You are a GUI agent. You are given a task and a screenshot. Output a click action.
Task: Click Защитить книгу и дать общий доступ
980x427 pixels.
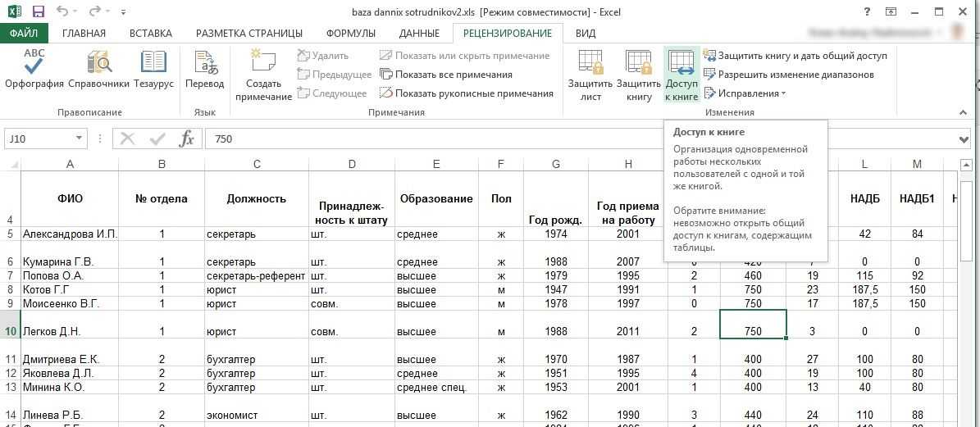coord(795,56)
